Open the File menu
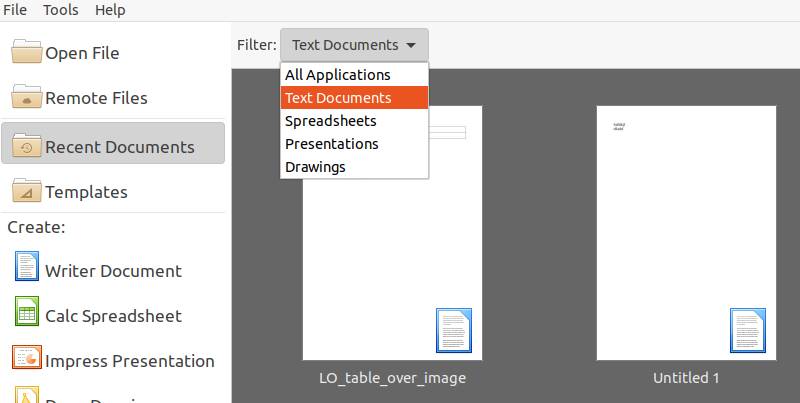This screenshot has width=800, height=403. 15,10
